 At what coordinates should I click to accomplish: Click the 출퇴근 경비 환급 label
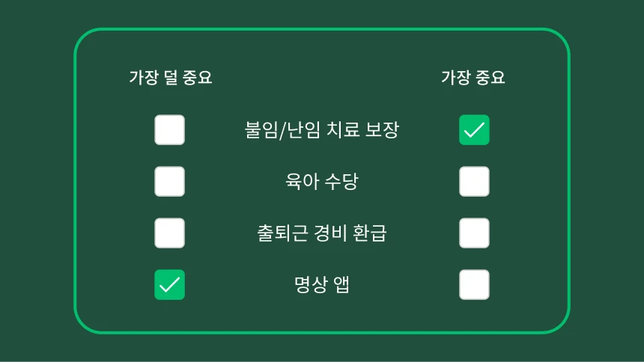[x=322, y=233]
